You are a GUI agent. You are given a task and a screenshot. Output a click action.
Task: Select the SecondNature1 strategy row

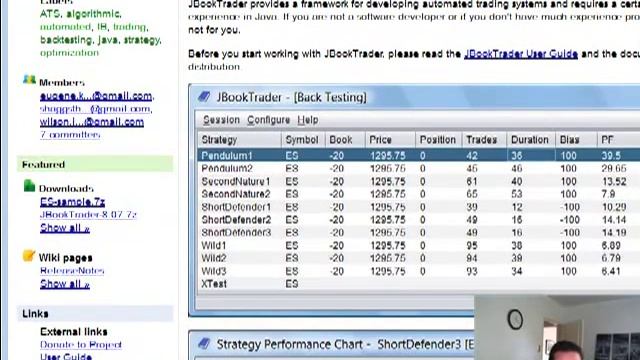point(419,181)
